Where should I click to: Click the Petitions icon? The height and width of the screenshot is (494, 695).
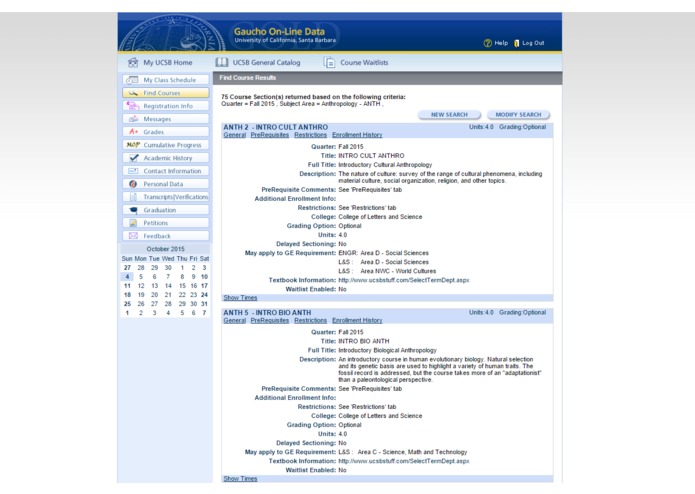point(133,223)
